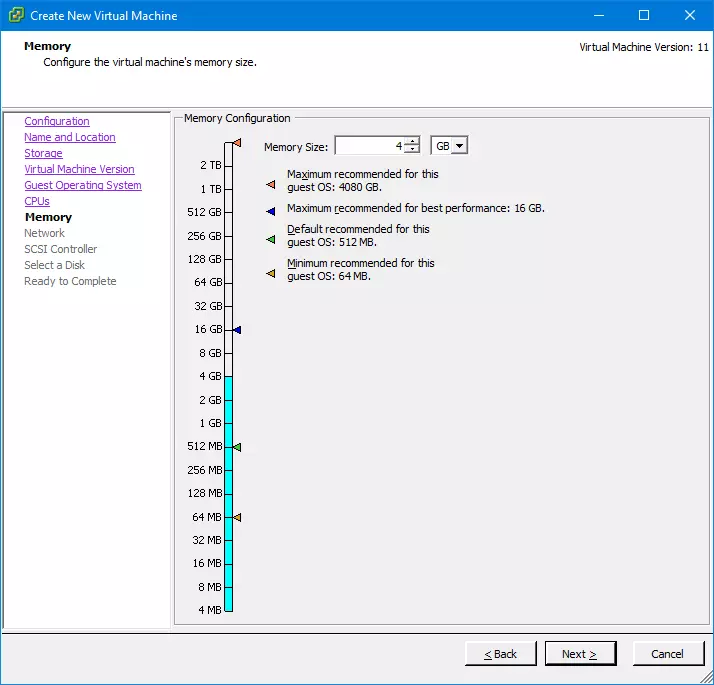Open the GB memory unit dropdown
Viewport: 714px width, 685px height.
coord(459,146)
